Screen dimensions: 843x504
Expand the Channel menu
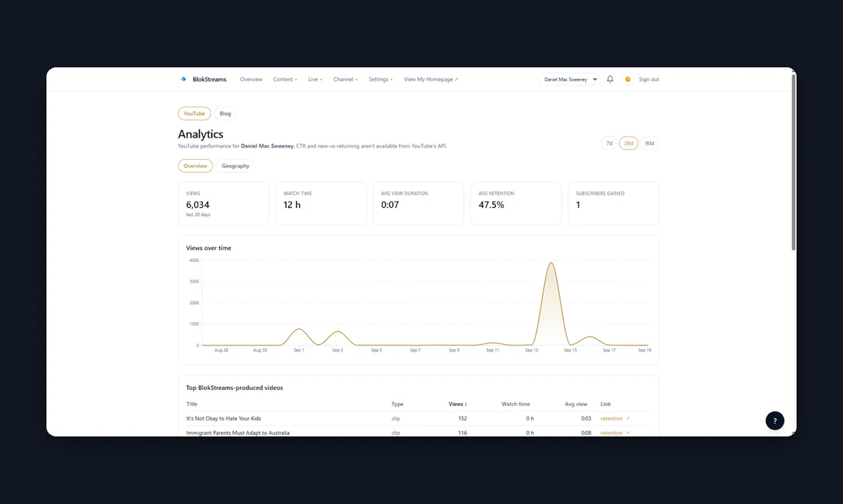[346, 80]
